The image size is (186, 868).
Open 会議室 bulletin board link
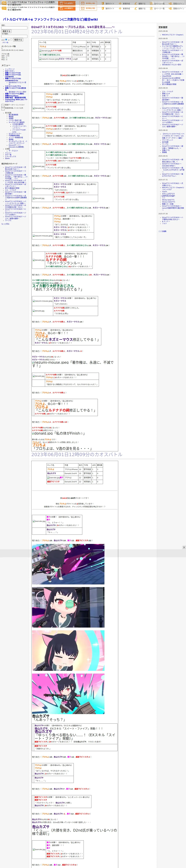point(11,118)
